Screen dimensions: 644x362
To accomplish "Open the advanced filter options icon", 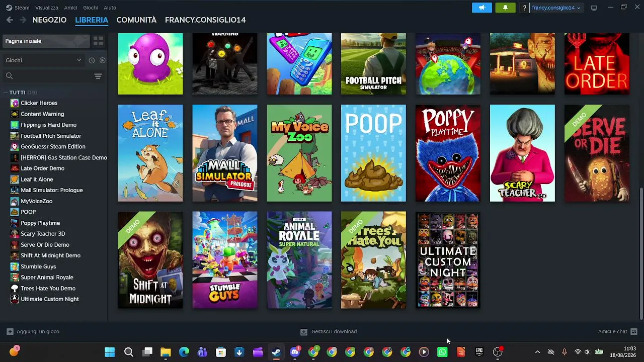I will (98, 76).
